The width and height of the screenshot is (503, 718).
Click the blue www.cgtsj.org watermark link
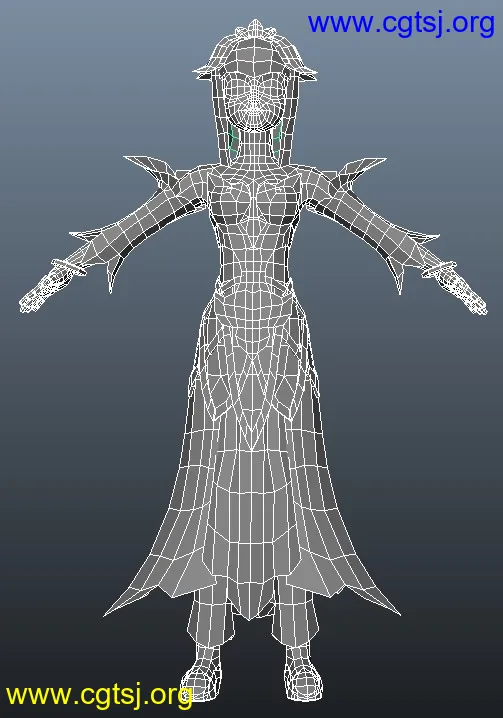pyautogui.click(x=401, y=24)
